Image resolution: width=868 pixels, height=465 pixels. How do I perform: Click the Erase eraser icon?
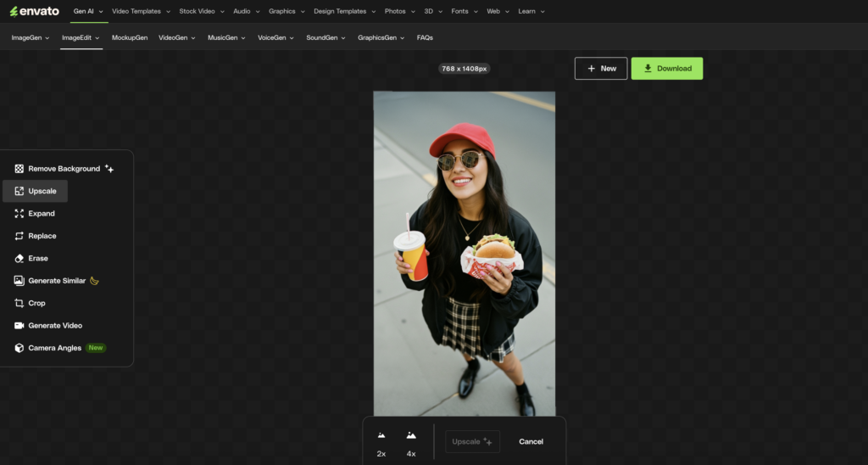click(x=19, y=258)
